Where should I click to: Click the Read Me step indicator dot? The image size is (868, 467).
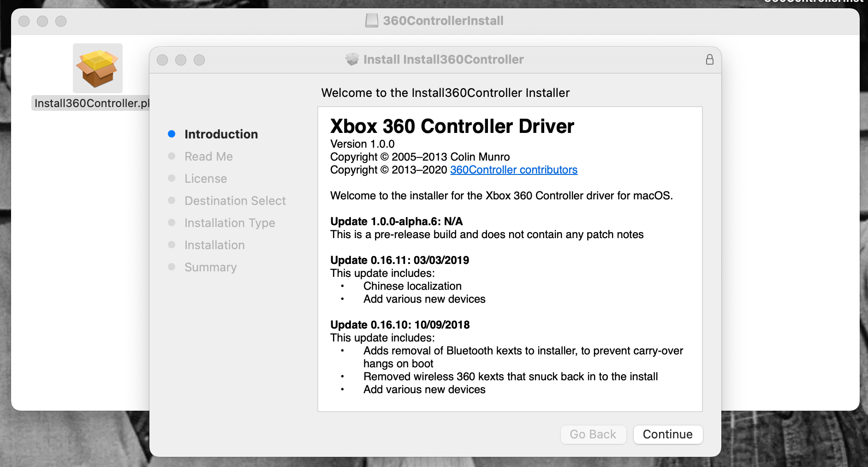tap(172, 156)
